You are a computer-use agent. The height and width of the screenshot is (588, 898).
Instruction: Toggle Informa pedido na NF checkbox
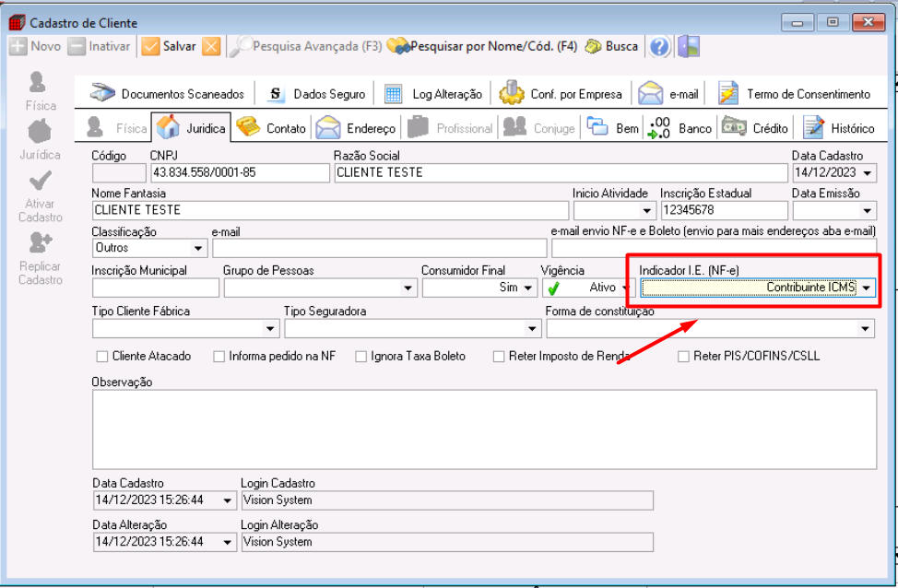[x=219, y=357]
